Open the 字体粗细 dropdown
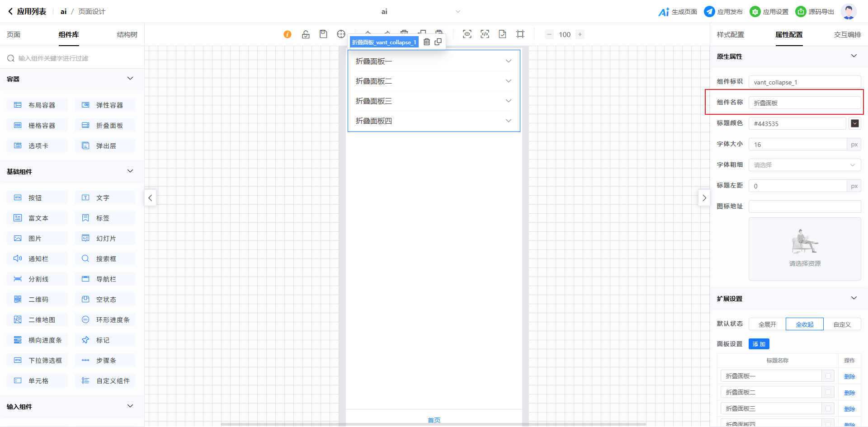Image resolution: width=868 pixels, height=427 pixels. 805,165
